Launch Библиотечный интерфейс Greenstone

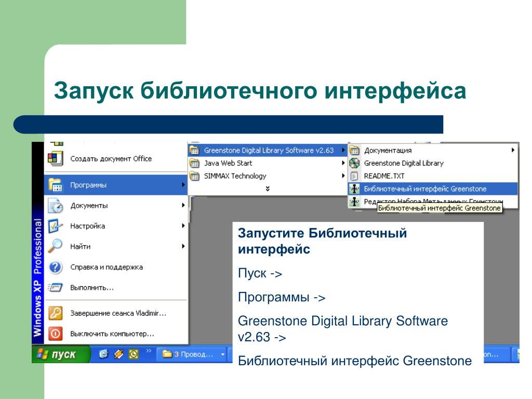[x=433, y=189]
